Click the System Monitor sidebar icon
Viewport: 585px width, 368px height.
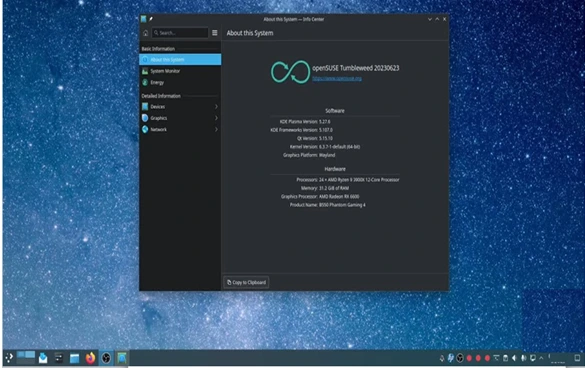pos(145,71)
